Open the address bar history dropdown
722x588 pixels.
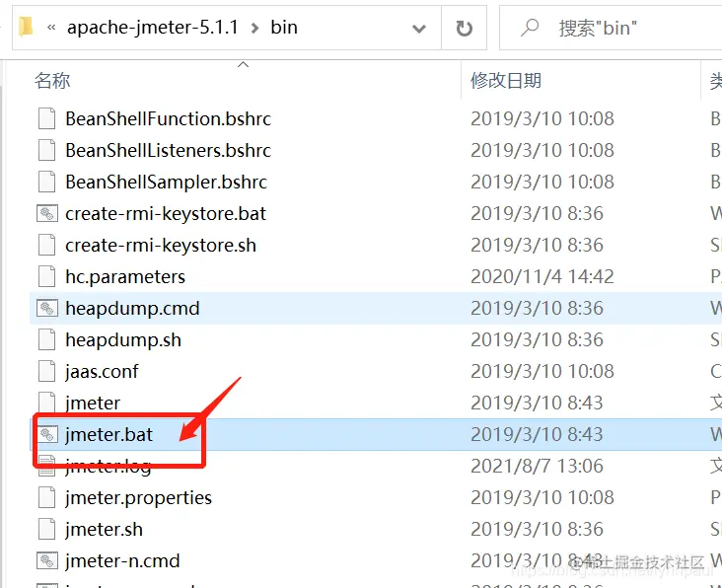coord(419,29)
